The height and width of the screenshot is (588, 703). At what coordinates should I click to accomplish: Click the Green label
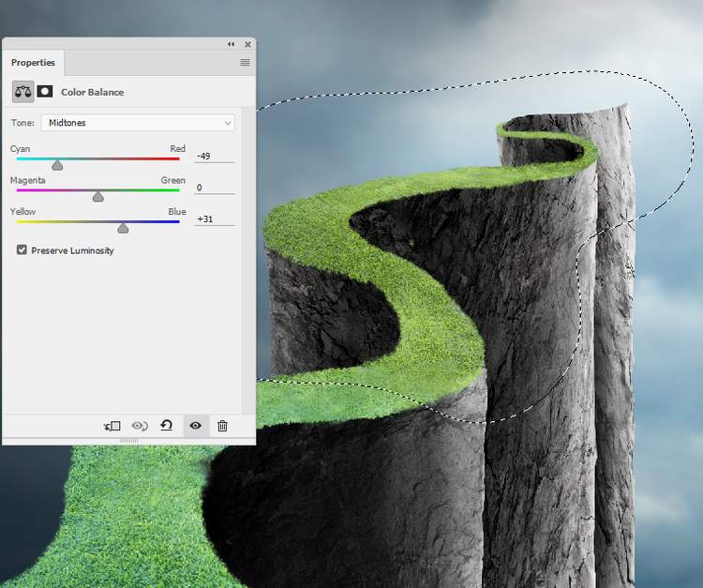coord(173,180)
